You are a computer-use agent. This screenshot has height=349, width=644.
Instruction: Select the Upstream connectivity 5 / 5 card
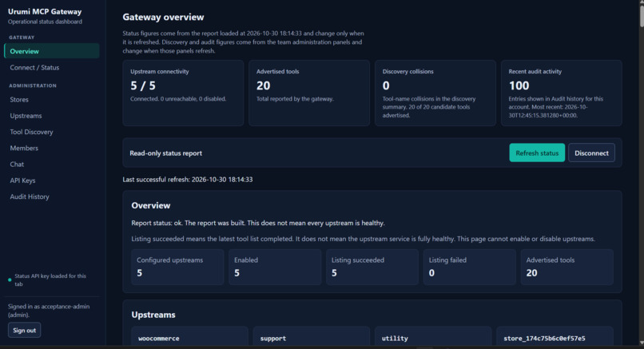(x=183, y=93)
